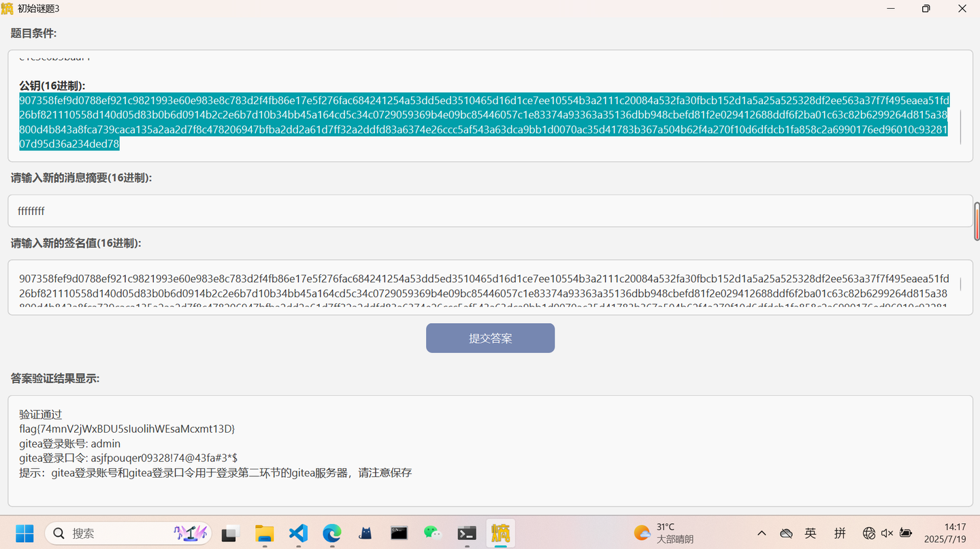Click the 提交答案 submit button
Image resolution: width=980 pixels, height=549 pixels.
(490, 338)
